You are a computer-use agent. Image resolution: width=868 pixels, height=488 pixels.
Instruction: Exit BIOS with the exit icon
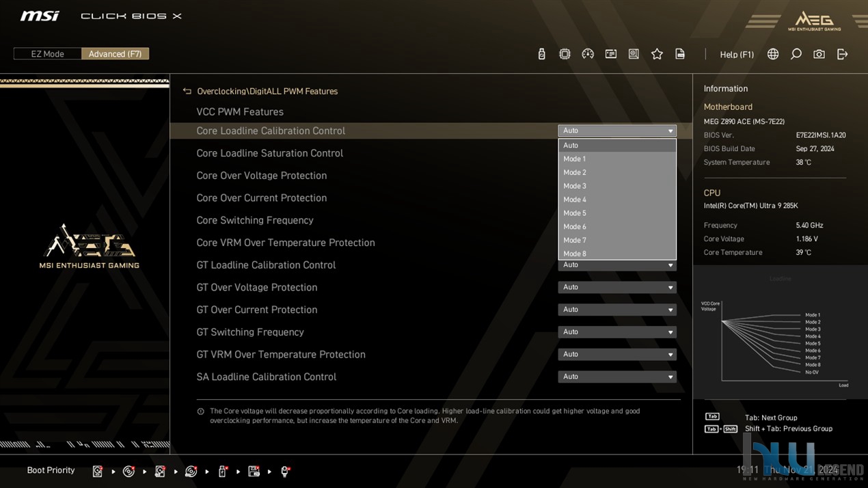pyautogui.click(x=842, y=54)
